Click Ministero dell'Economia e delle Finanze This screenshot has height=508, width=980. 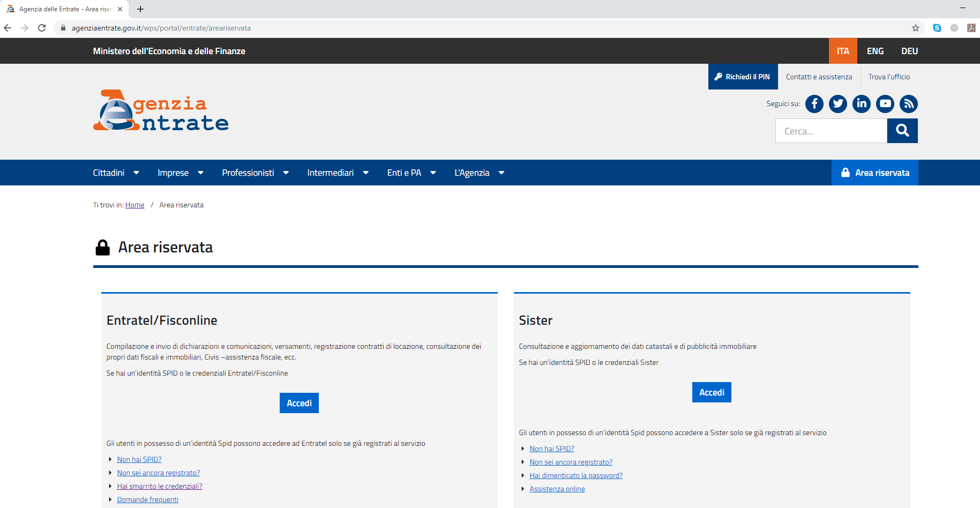[x=169, y=51]
